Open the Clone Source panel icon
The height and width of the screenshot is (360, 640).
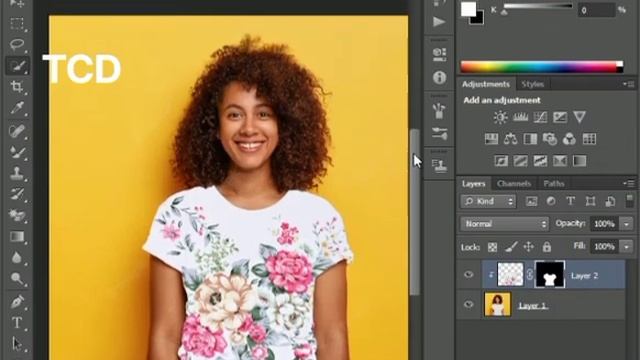[x=439, y=165]
